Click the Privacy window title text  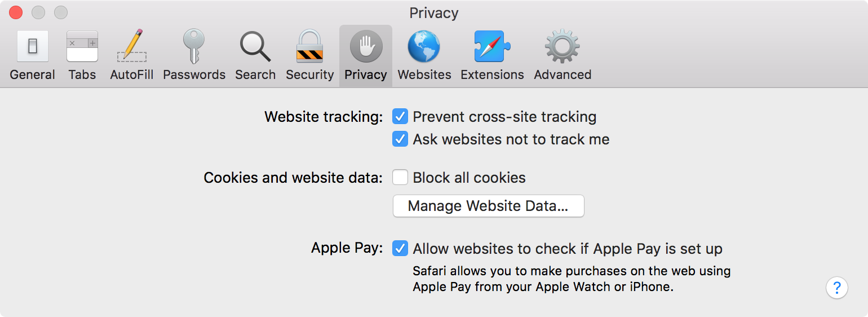click(x=434, y=13)
